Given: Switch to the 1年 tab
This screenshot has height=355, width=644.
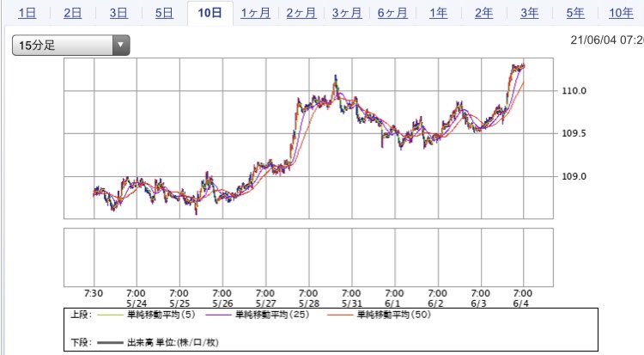Looking at the screenshot, I should (x=438, y=13).
